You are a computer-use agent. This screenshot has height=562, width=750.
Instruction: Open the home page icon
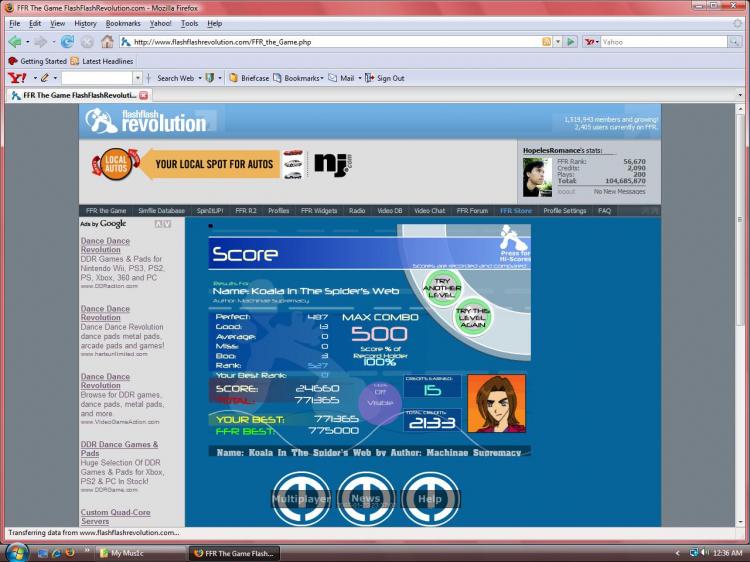click(107, 42)
